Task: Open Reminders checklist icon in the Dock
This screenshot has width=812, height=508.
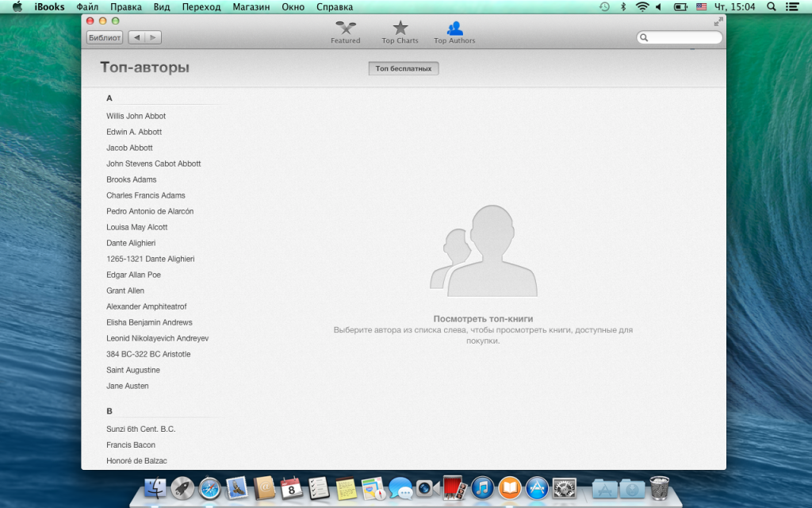Action: coord(319,488)
